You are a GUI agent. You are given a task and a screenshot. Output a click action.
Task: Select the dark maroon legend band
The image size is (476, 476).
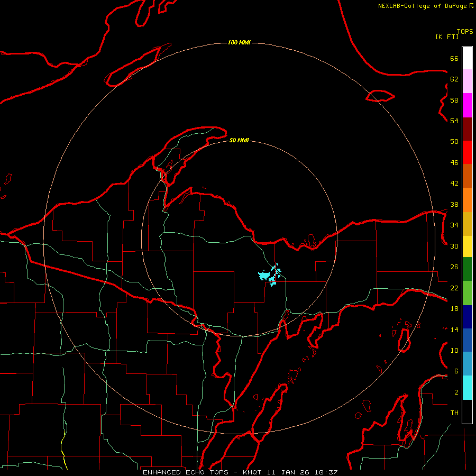click(467, 130)
